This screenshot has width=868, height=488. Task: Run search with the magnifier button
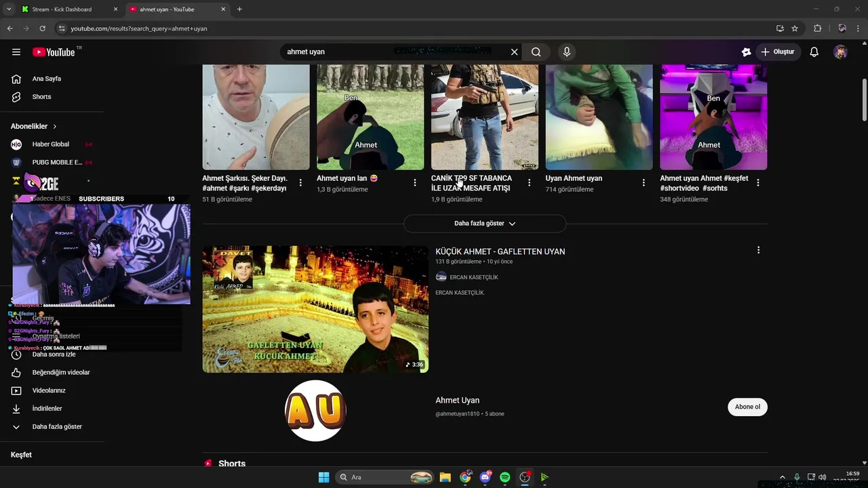tap(536, 52)
